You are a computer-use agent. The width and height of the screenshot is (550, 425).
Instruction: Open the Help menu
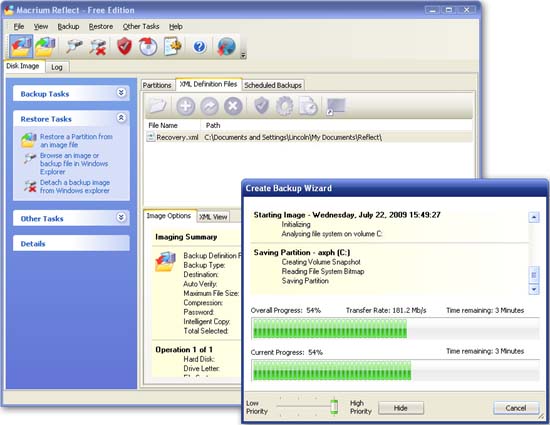[x=176, y=27]
